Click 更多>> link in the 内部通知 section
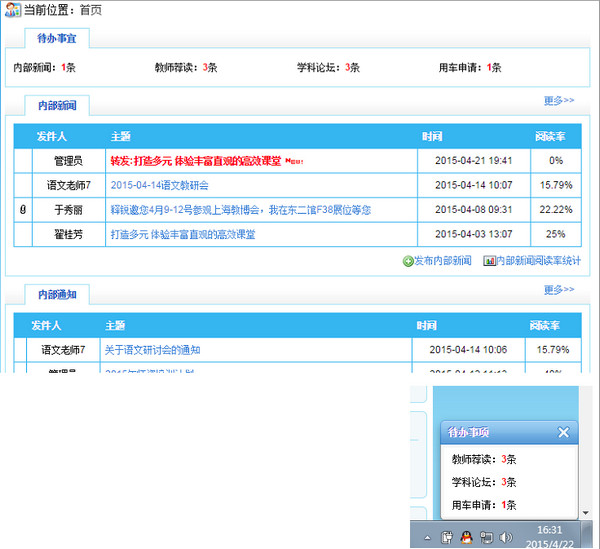600x549 pixels. tap(559, 291)
